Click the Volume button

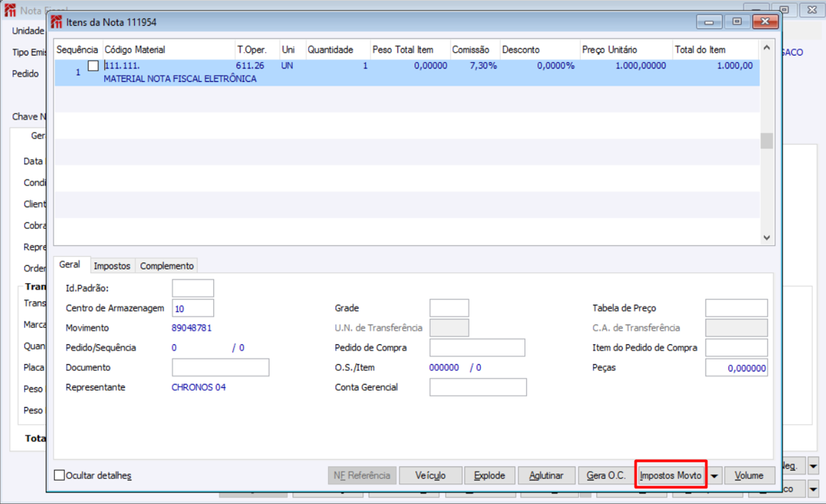point(749,475)
